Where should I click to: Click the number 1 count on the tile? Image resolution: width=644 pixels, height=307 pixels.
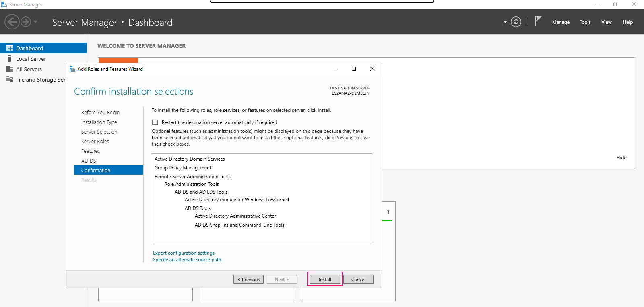[388, 212]
